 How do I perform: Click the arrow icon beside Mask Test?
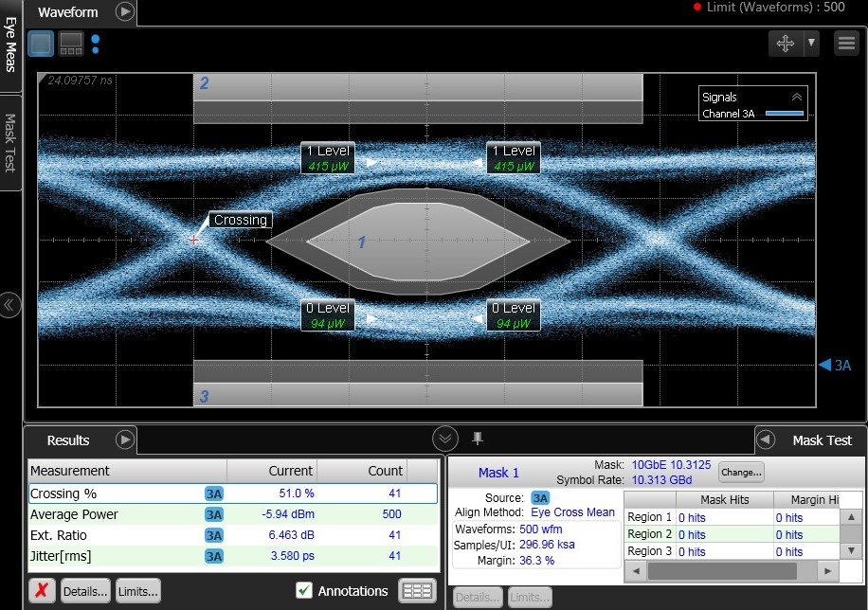pyautogui.click(x=768, y=440)
